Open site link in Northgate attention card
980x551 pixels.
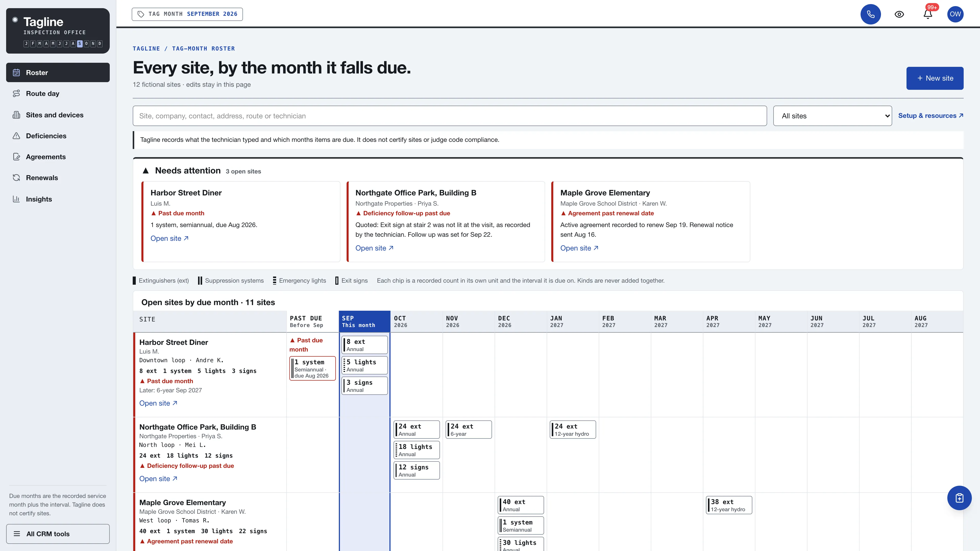coord(374,248)
